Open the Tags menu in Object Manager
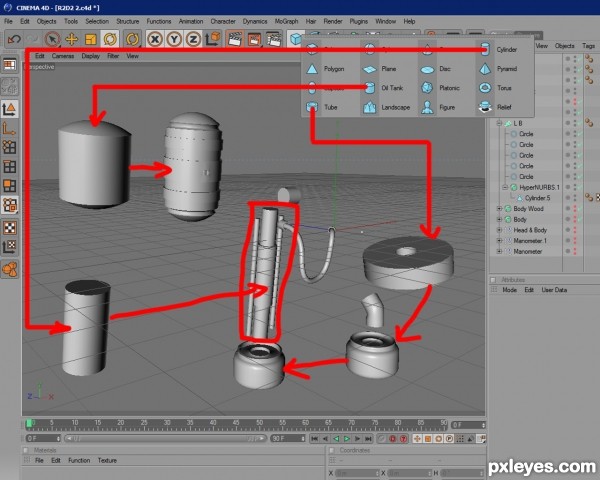The image size is (600, 480). coord(588,46)
